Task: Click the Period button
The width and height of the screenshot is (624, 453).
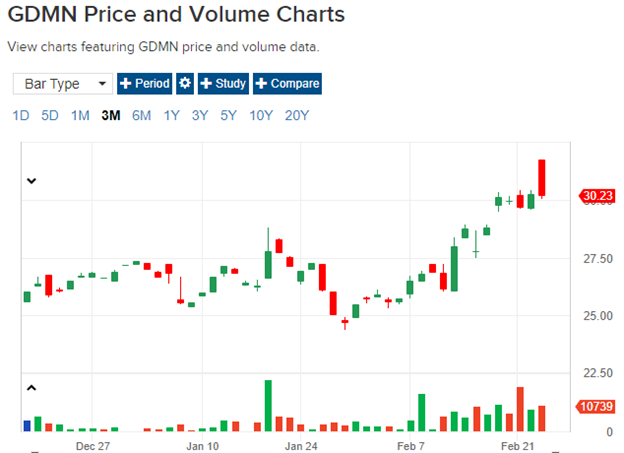Action: (x=144, y=83)
